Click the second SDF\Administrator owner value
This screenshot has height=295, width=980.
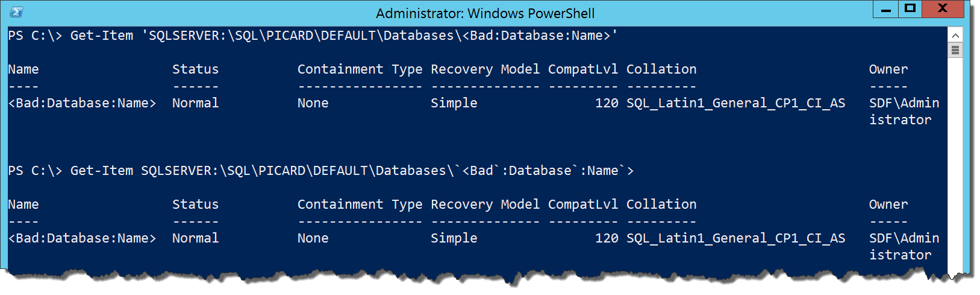(x=904, y=246)
